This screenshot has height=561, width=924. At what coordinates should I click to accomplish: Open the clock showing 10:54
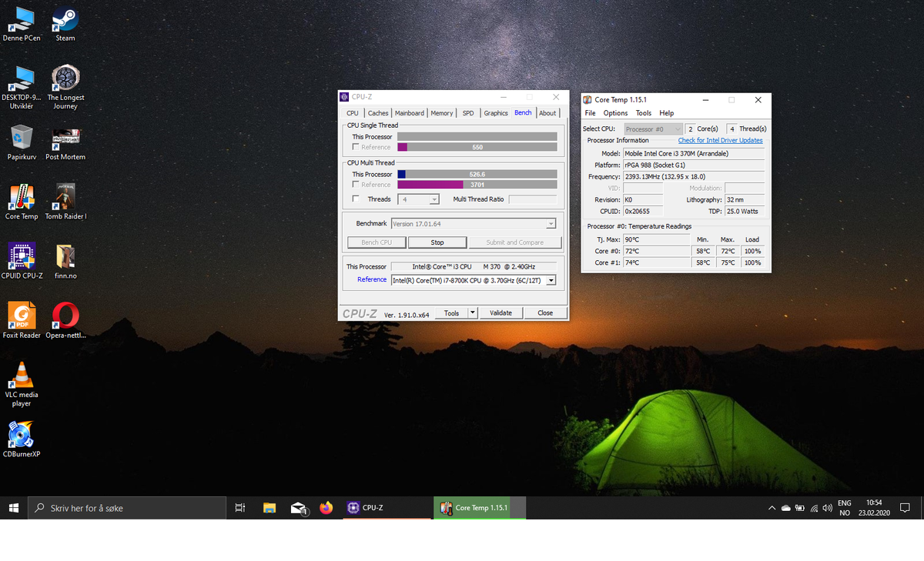point(873,508)
